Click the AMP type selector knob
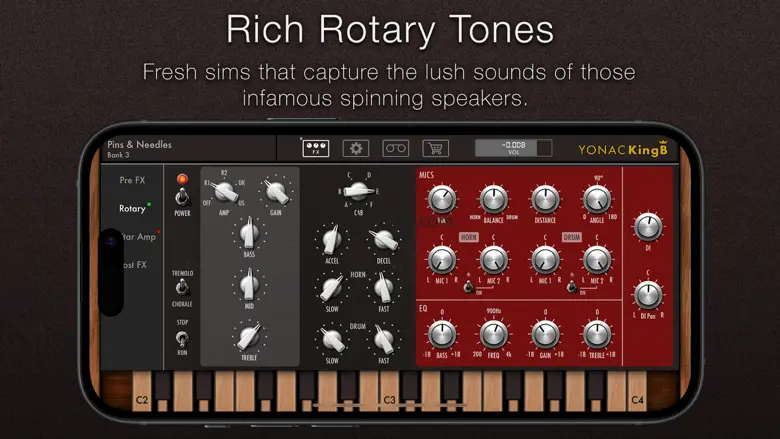780x439 pixels. click(224, 191)
